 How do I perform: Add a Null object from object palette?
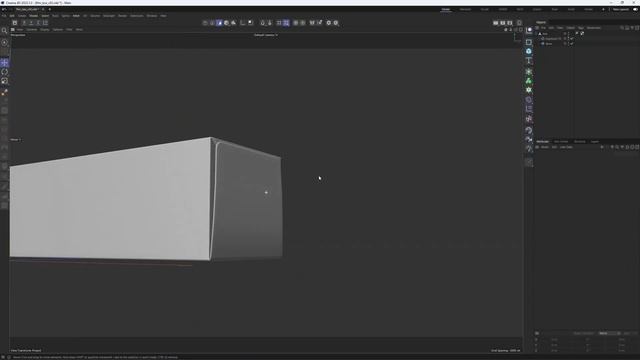529,30
